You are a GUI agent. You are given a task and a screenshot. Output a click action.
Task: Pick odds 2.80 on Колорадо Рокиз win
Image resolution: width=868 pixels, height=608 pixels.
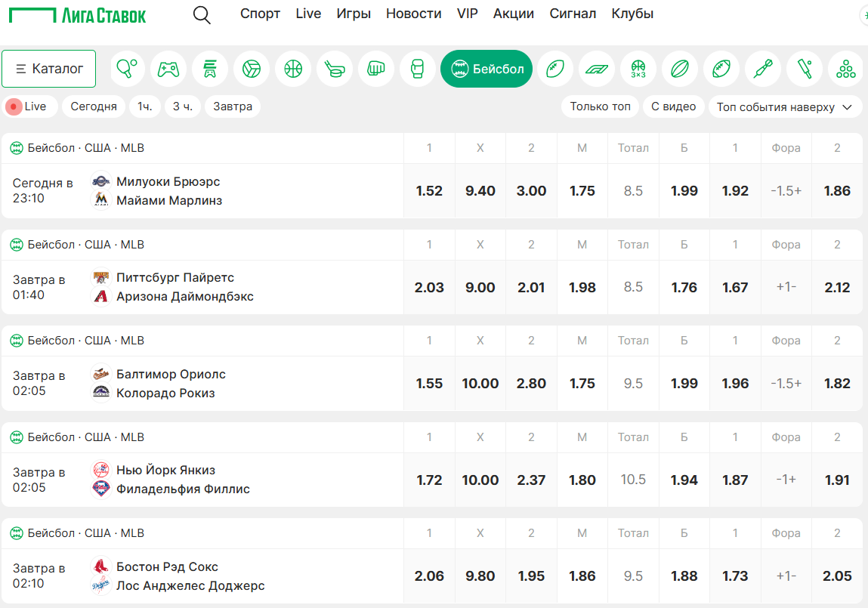(x=531, y=384)
